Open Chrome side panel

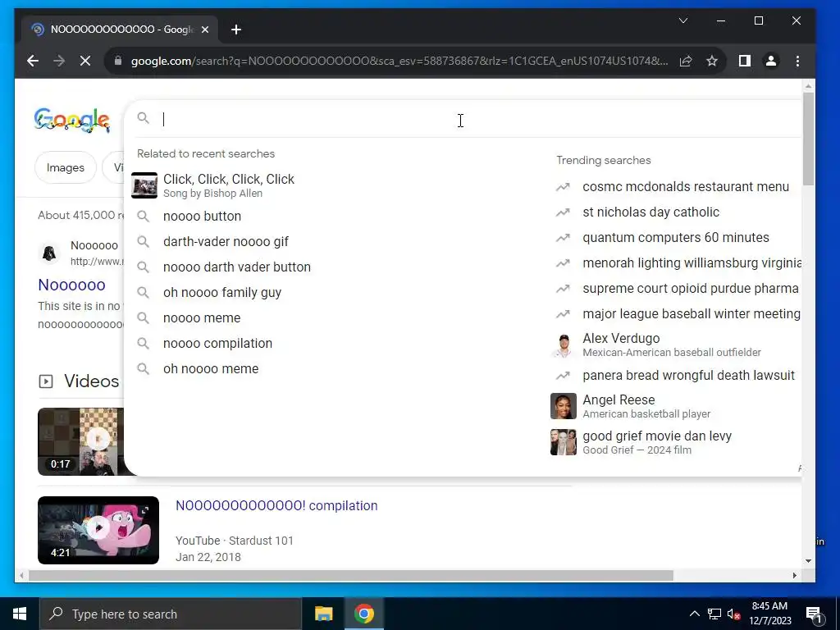tap(745, 61)
